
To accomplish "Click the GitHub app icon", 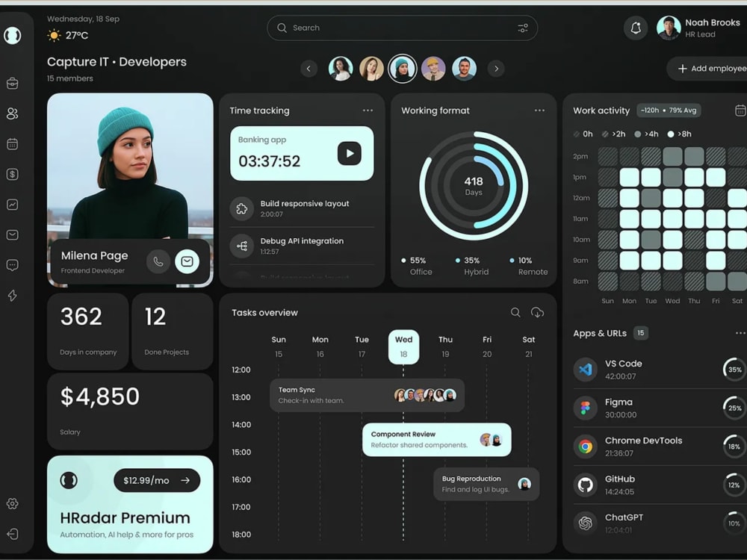I will (x=585, y=485).
